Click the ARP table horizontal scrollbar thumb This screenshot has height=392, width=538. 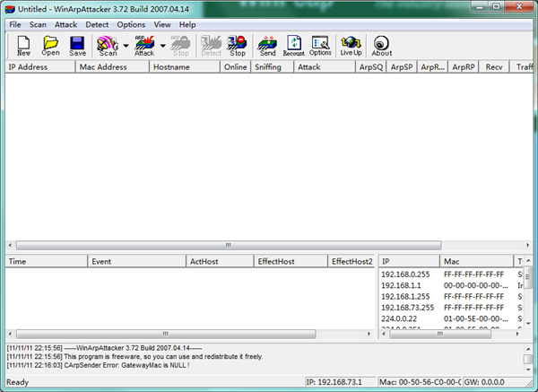[x=440, y=334]
